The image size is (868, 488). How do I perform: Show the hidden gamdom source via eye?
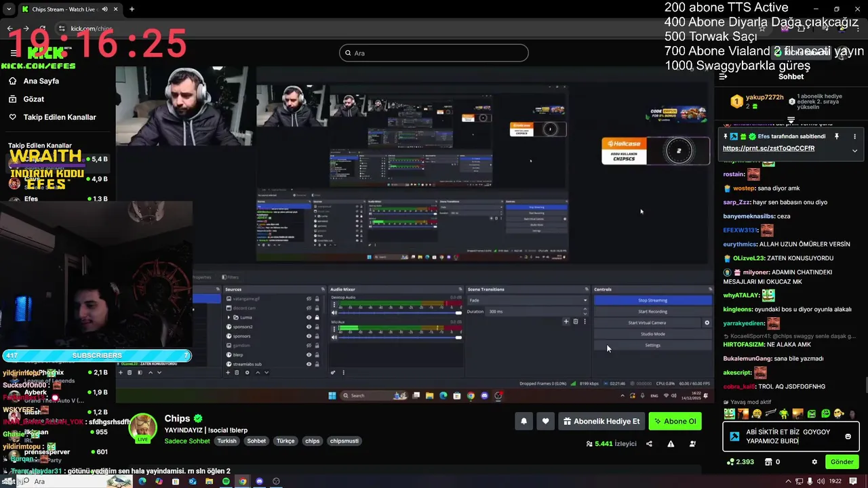pos(309,345)
